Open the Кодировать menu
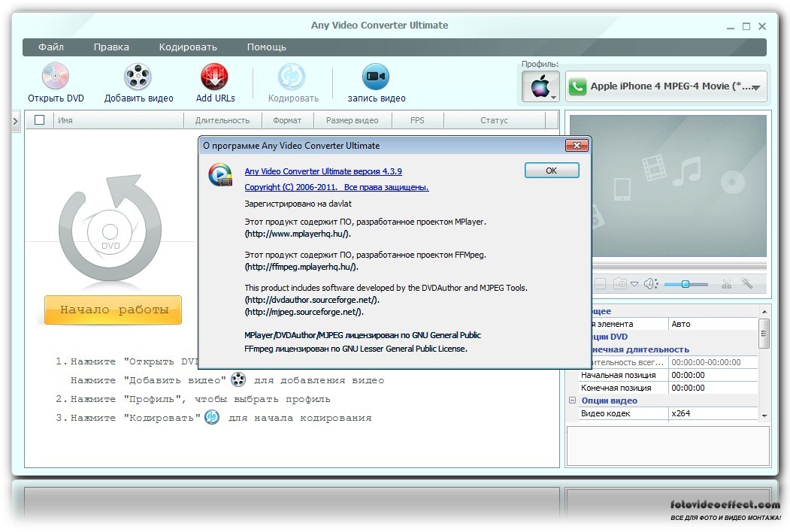This screenshot has width=790, height=532. pyautogui.click(x=188, y=47)
